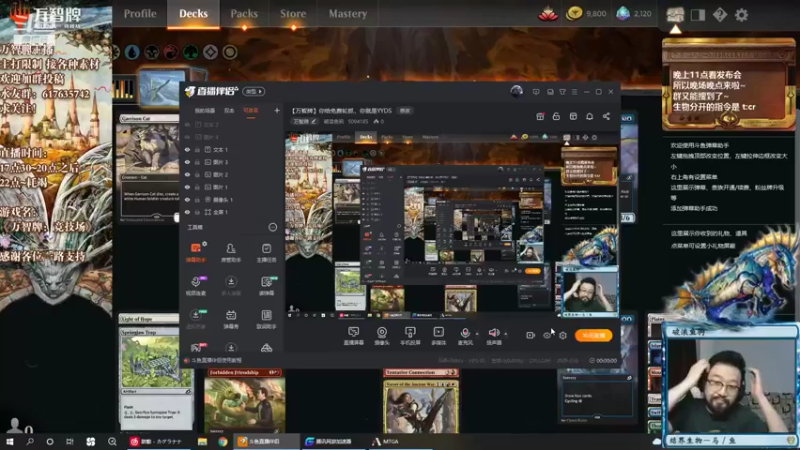Filter decks by black mana symbol
This screenshot has width=800, height=450.
pyautogui.click(x=152, y=52)
